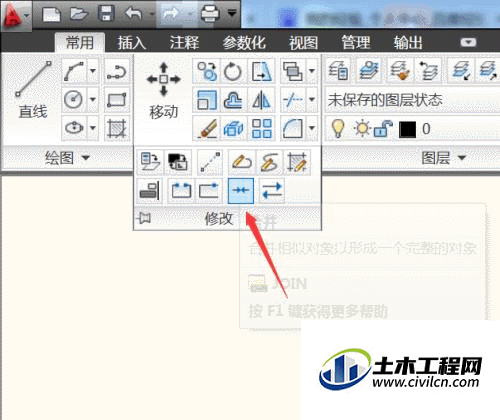Screen dimensions: 500x420
Task: Open the AutoCAD application menu button
Action: 16,15
